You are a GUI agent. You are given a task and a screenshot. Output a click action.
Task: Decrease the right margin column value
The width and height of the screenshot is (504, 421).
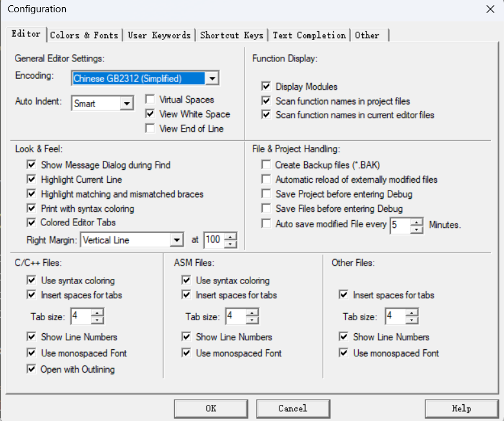click(x=230, y=244)
